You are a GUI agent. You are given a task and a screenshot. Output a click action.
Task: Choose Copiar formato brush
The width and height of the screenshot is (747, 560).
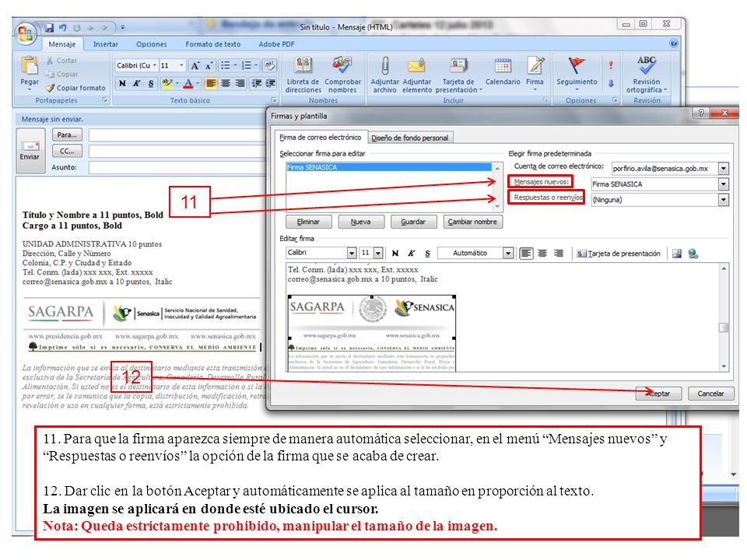pyautogui.click(x=75, y=88)
